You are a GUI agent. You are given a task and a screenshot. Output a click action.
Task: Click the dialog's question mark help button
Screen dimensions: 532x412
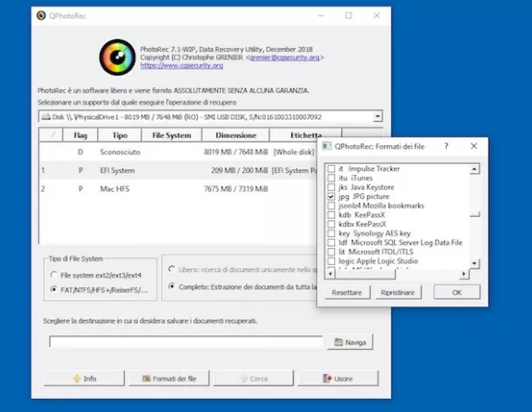click(446, 146)
